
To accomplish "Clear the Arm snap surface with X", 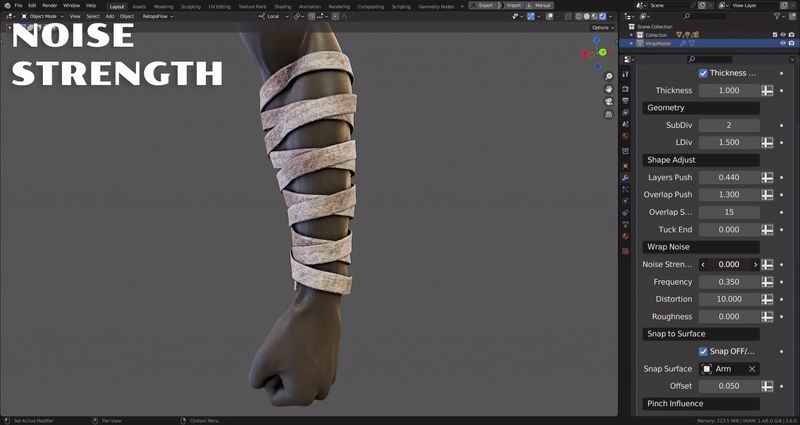I will [752, 369].
